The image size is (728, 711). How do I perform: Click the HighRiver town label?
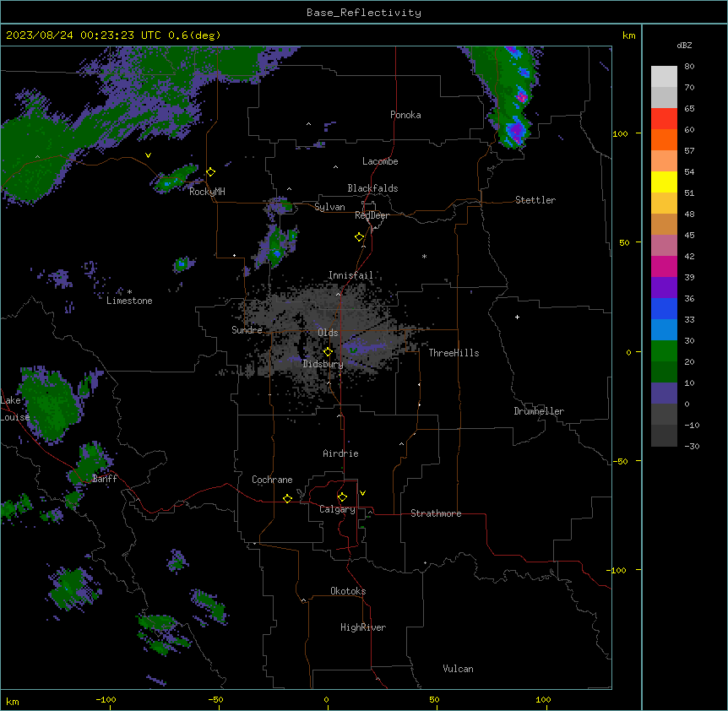point(363,627)
